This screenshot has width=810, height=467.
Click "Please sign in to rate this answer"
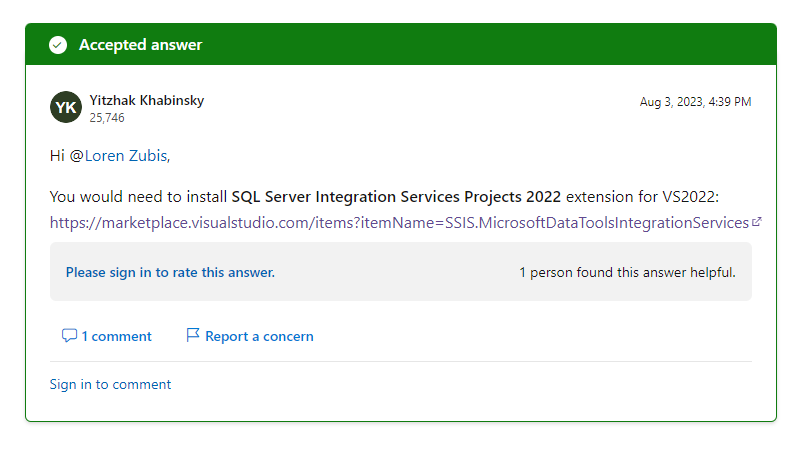pyautogui.click(x=170, y=272)
